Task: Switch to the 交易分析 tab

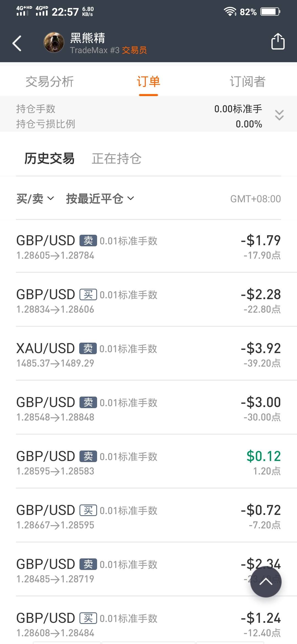Action: (x=50, y=82)
